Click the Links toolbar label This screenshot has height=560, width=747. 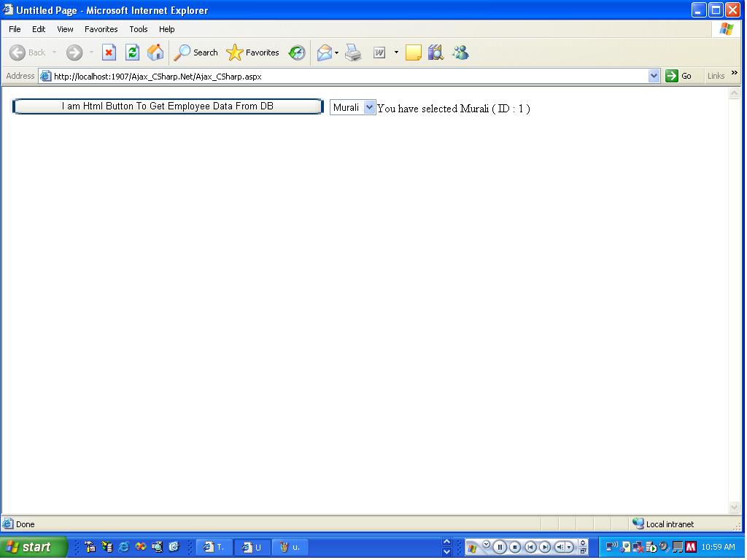pyautogui.click(x=716, y=76)
